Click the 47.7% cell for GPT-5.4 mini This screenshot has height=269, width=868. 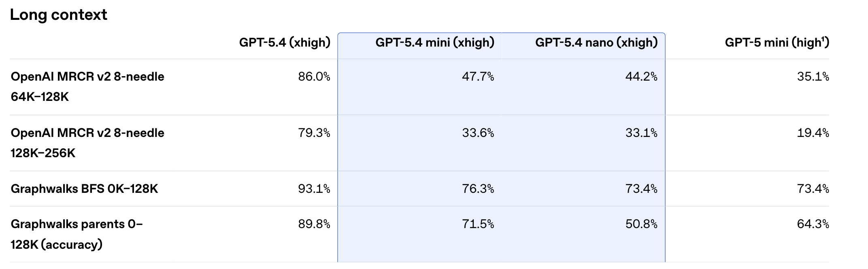click(x=478, y=77)
